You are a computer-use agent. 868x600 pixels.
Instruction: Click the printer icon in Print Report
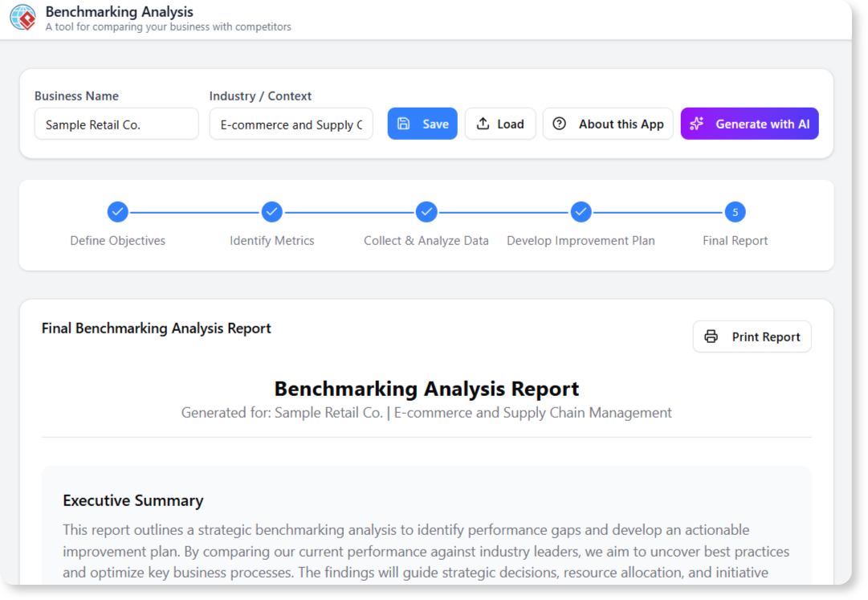(711, 337)
